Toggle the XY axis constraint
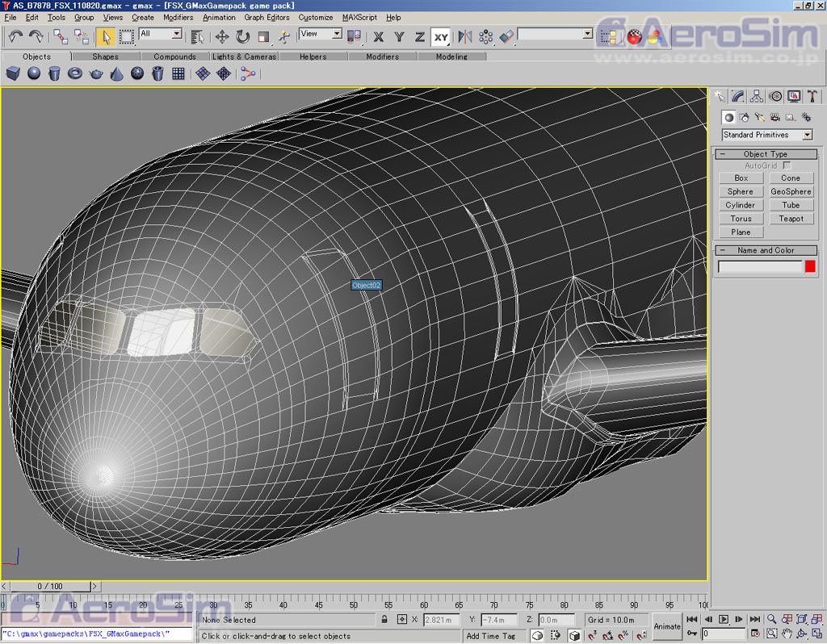 point(441,37)
